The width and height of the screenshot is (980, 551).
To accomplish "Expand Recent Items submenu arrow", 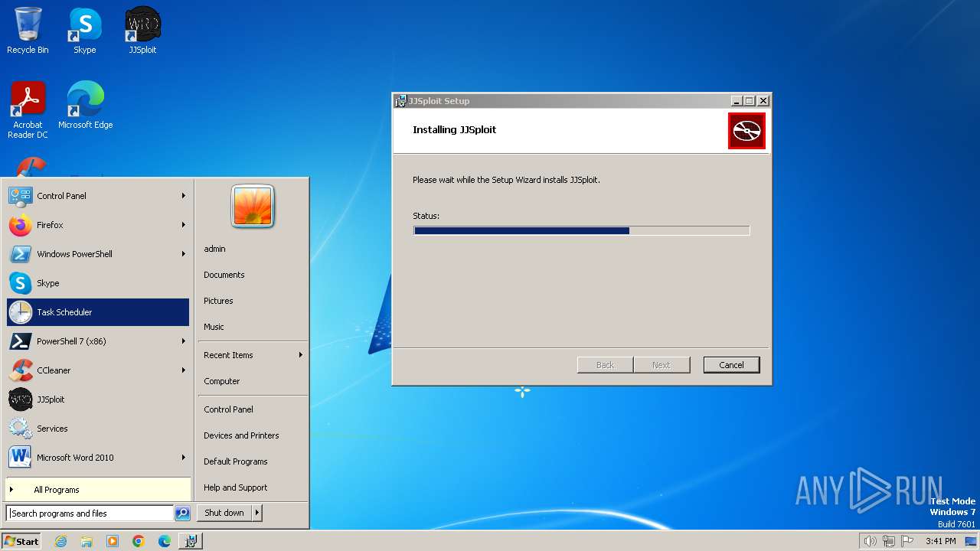I will [x=301, y=355].
